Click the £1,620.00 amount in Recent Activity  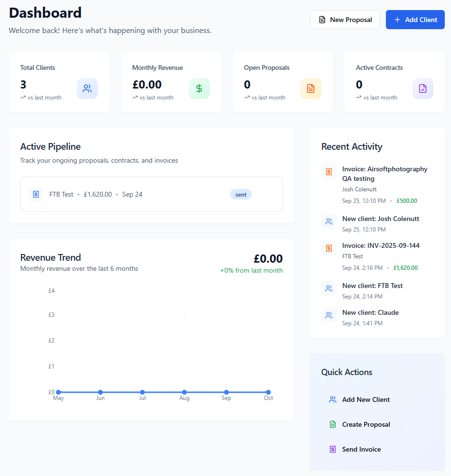[406, 268]
